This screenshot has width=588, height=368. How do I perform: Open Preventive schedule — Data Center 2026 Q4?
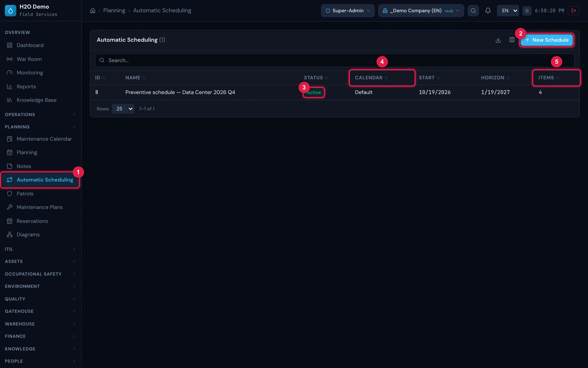tap(180, 92)
